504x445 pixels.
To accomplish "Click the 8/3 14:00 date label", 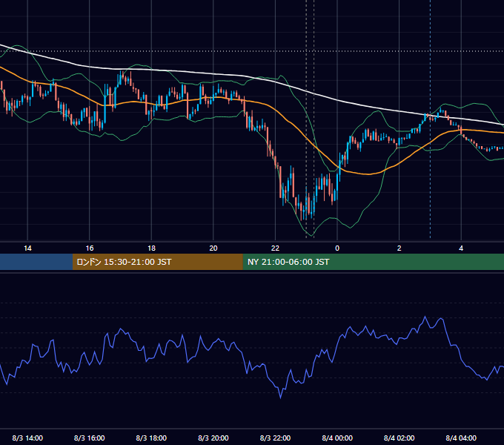I will coord(27,438).
